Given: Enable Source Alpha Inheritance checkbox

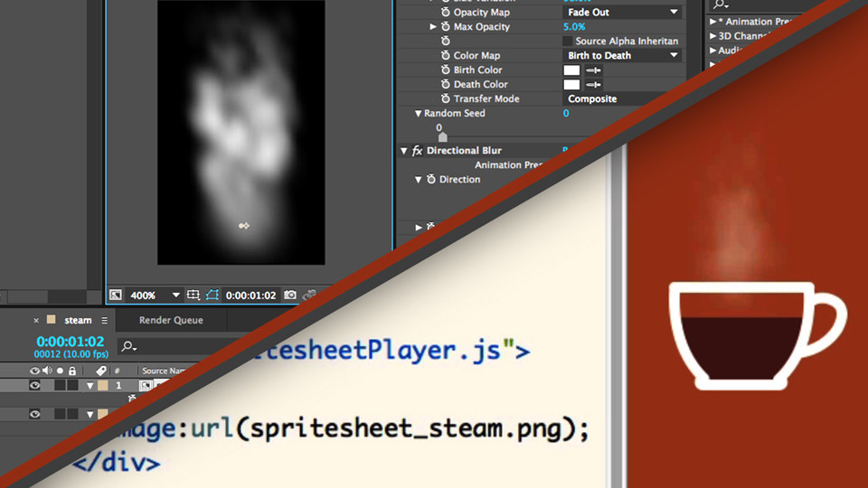Looking at the screenshot, I should pyautogui.click(x=568, y=41).
